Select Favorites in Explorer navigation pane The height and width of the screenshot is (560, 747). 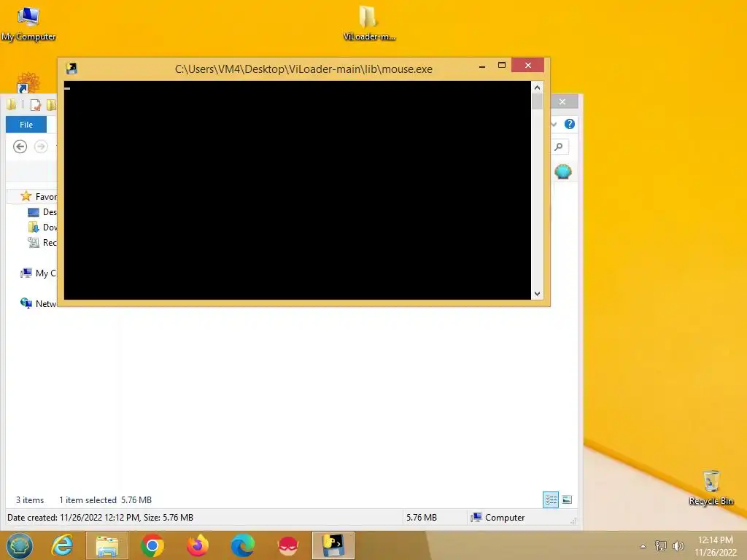pyautogui.click(x=38, y=196)
